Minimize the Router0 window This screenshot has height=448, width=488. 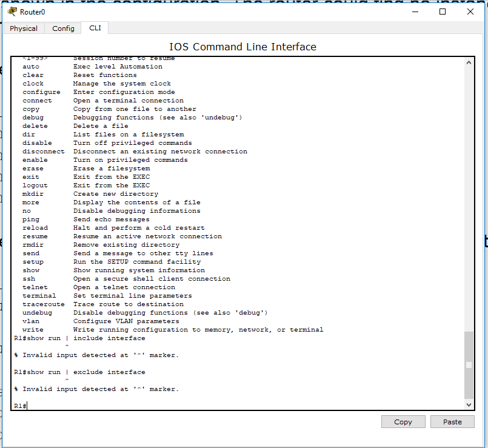point(415,12)
